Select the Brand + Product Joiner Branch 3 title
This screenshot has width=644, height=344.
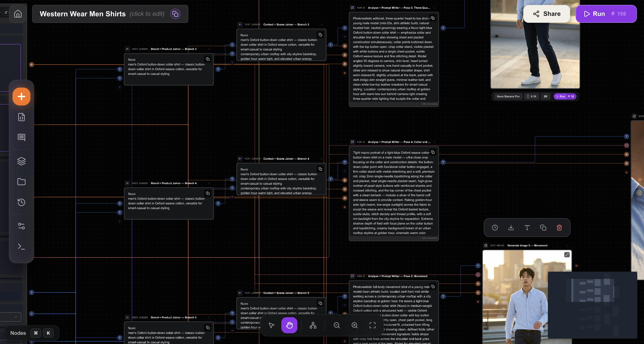point(174,49)
